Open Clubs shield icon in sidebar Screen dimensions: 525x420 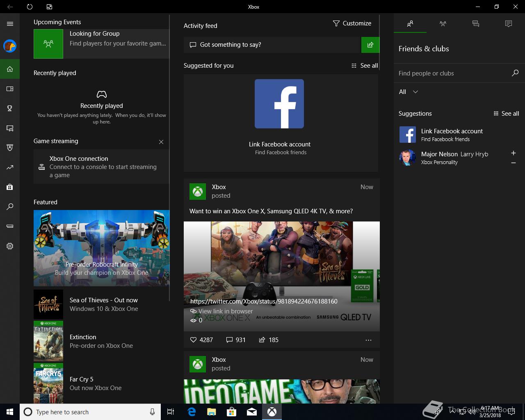point(10,148)
